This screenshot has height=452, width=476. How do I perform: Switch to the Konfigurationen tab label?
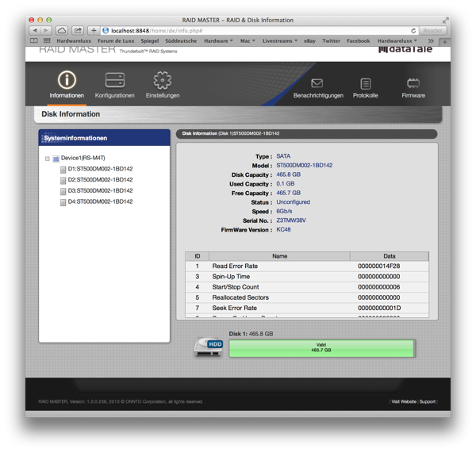pyautogui.click(x=115, y=96)
